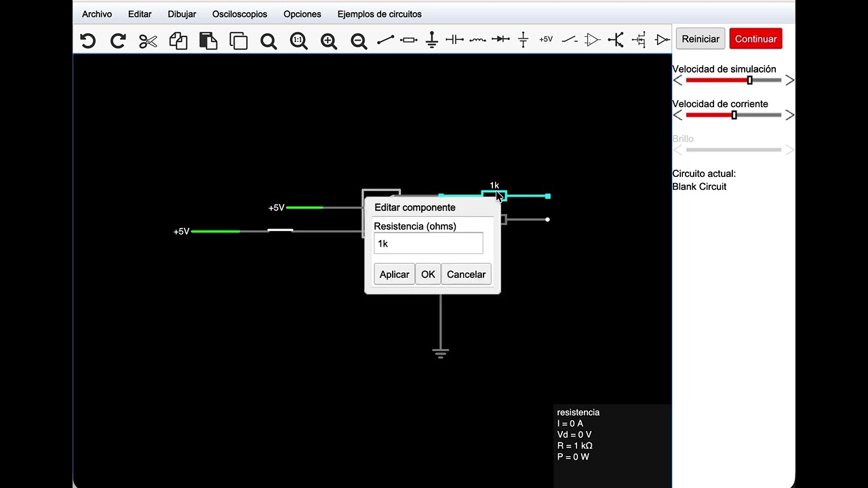Click the duplicate icon in toolbar

pos(239,41)
